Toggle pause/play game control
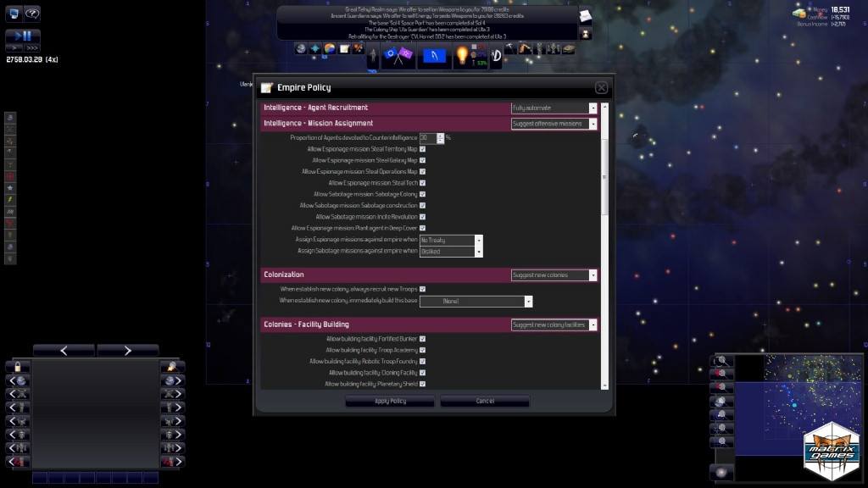The image size is (868, 488). point(23,36)
